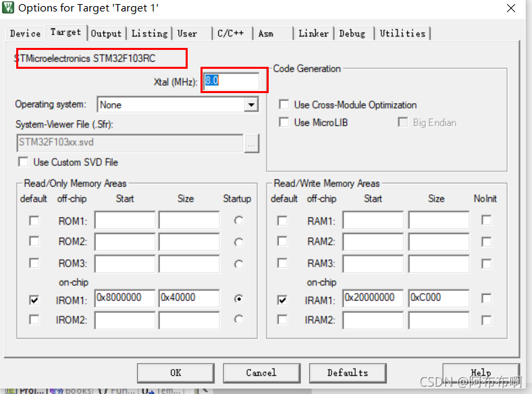
Task: Click the ROM1 Size field
Action: tap(189, 221)
